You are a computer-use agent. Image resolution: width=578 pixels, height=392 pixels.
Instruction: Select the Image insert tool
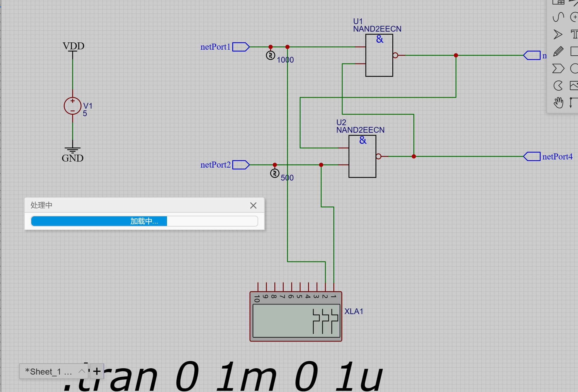[574, 86]
